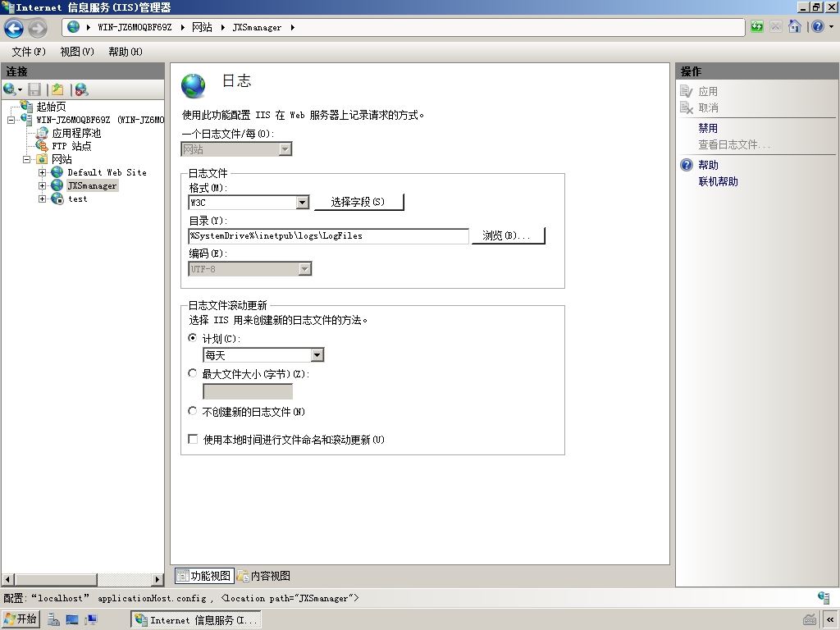Expand arrow after JXSmanager in address bar
The image size is (840, 630).
pos(293,27)
